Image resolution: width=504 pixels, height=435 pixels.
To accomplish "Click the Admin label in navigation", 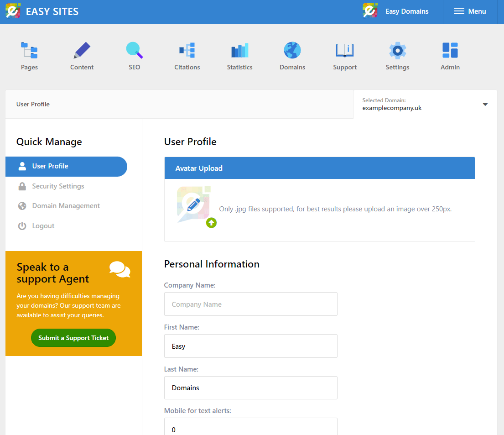I will (x=450, y=67).
